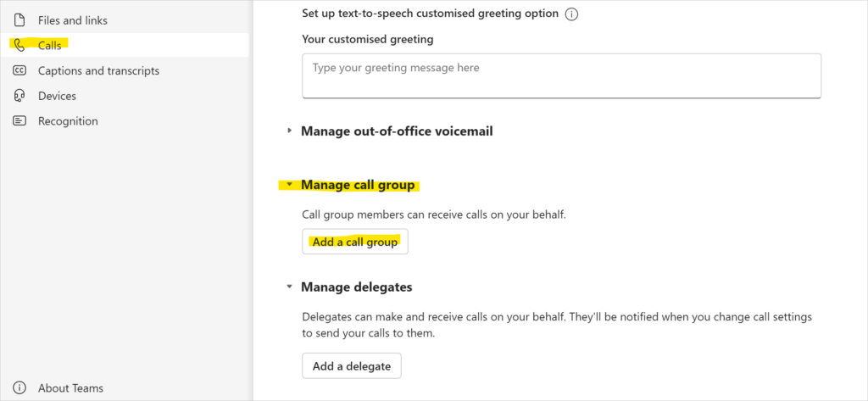The image size is (868, 401).
Task: Click the customised greeting text box
Action: tap(561, 76)
